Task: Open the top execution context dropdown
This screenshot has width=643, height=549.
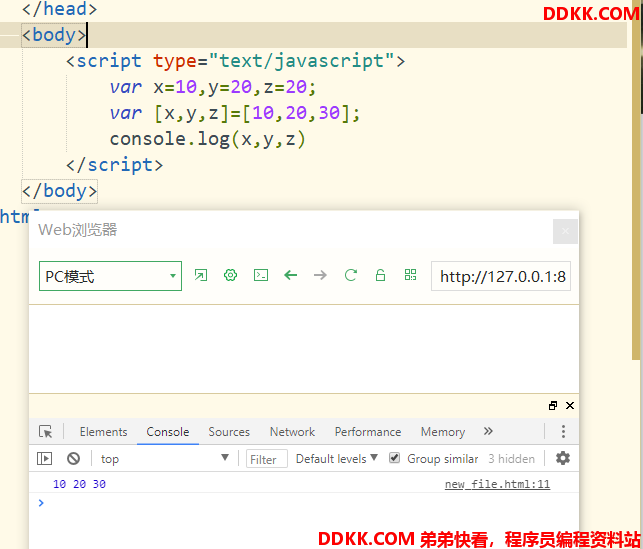Action: [x=165, y=458]
